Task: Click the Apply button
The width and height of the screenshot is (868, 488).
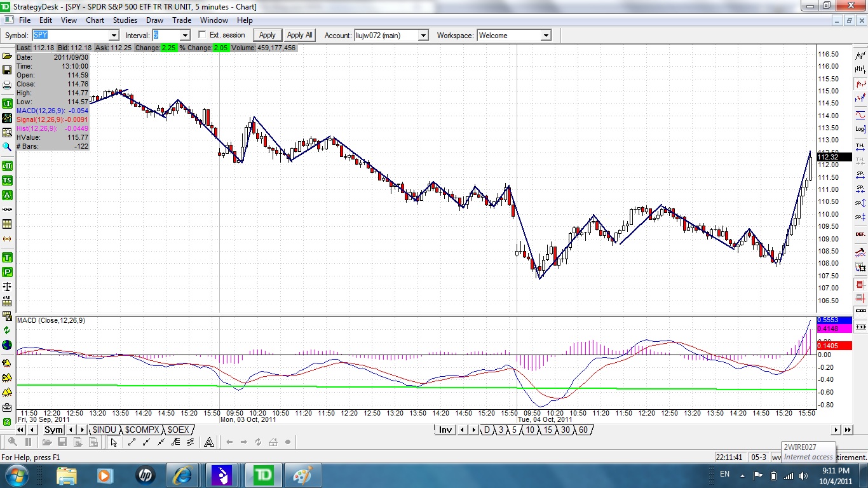Action: [268, 35]
